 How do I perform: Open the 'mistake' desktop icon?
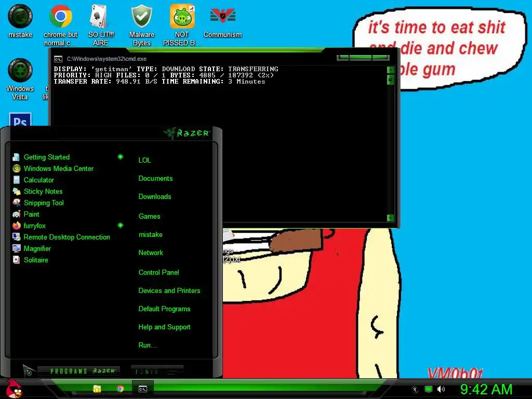click(x=20, y=21)
